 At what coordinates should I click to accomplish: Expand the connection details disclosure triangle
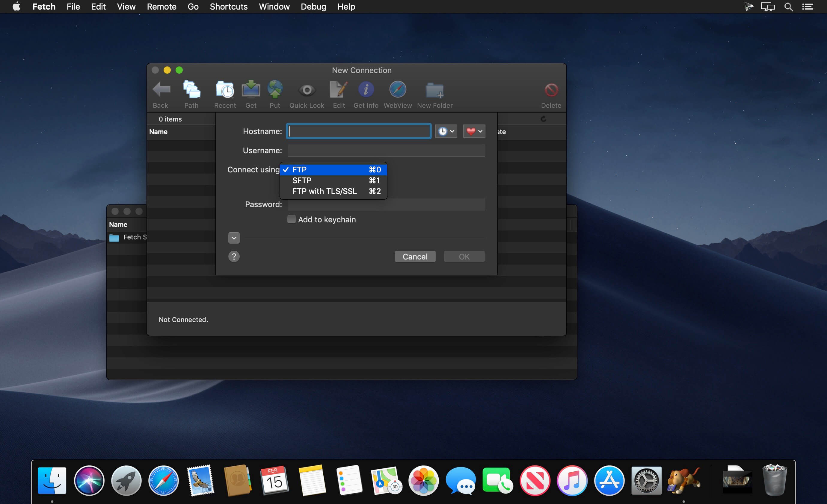pos(234,237)
